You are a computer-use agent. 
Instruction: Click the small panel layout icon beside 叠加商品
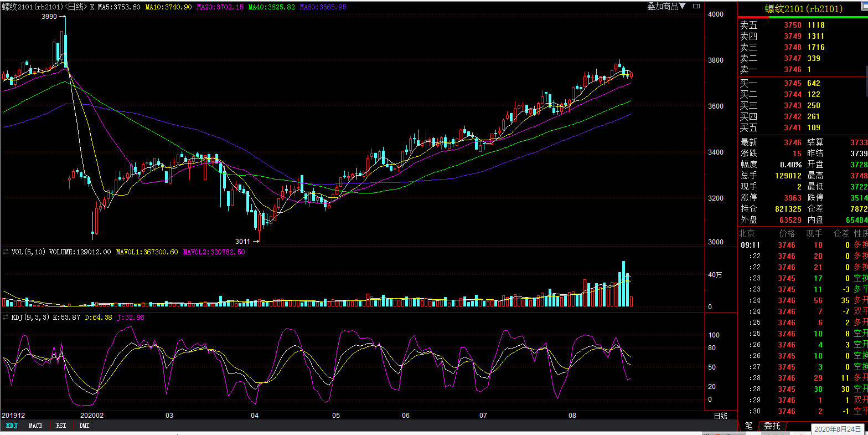point(696,7)
